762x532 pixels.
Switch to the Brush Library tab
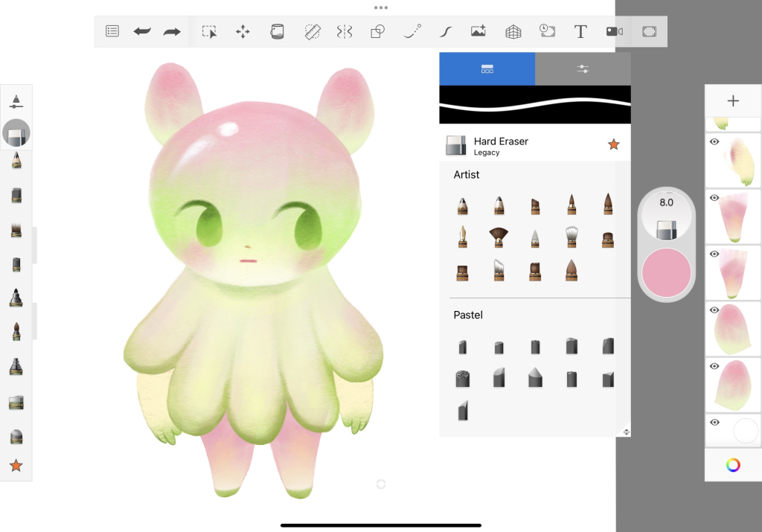click(x=487, y=69)
